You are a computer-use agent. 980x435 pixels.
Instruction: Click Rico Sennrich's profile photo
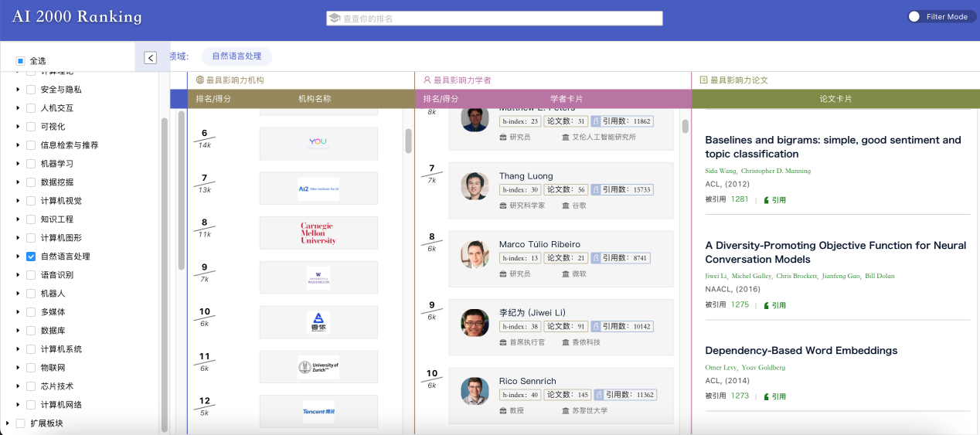[475, 390]
